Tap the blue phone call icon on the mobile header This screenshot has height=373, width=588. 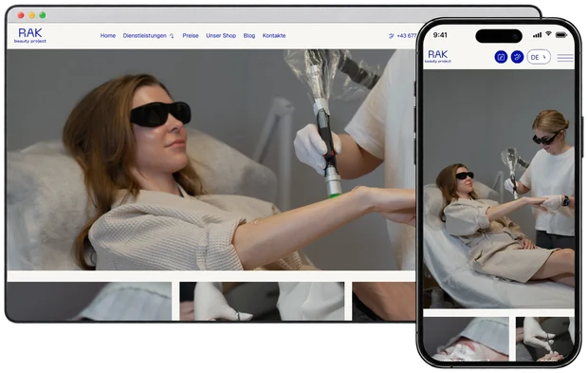(x=517, y=57)
